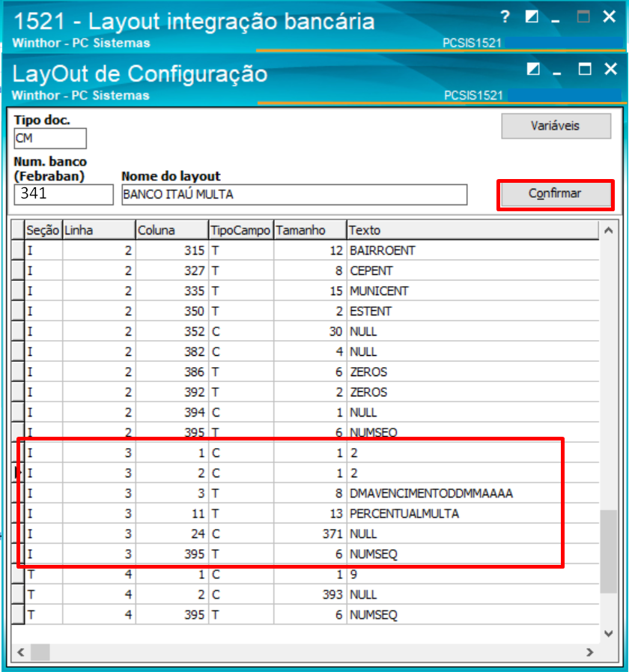The width and height of the screenshot is (629, 672).
Task: Click the Coluna value 315
Action: [x=172, y=250]
